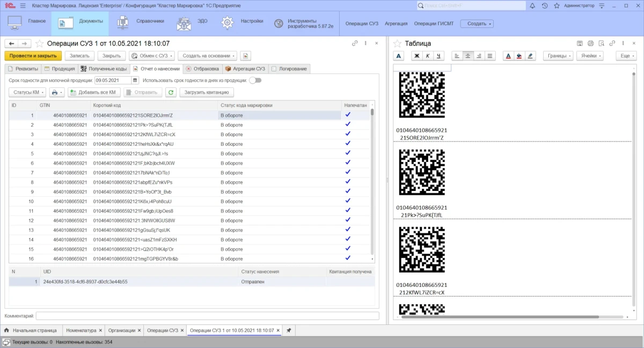Click Добавить все КМ button
Viewport: 644px width, 348px height.
tap(93, 92)
